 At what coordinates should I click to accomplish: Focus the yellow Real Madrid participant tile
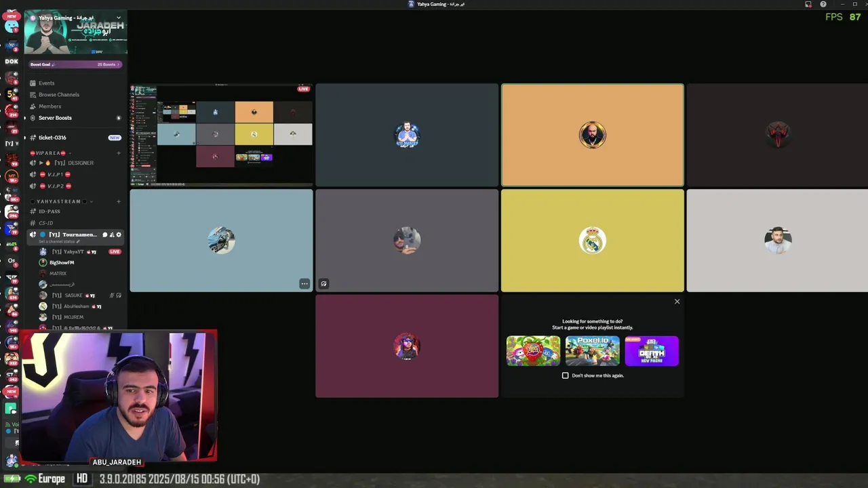pyautogui.click(x=593, y=241)
